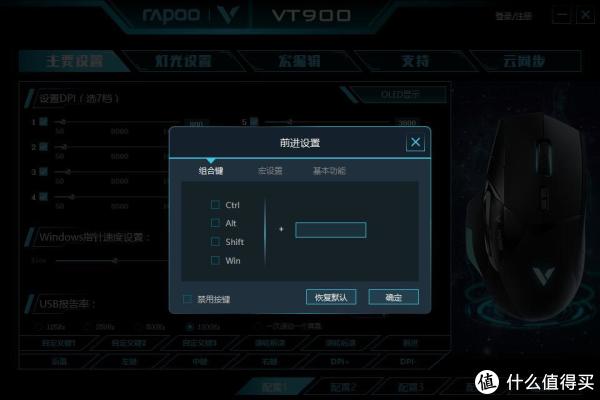Check the Shift modifier box

pyautogui.click(x=215, y=242)
